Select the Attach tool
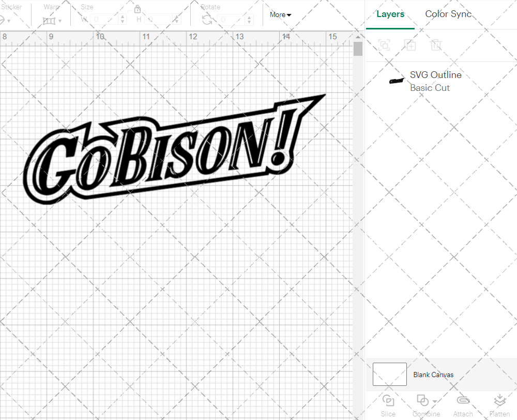Image resolution: width=517 pixels, height=420 pixels. (463, 405)
